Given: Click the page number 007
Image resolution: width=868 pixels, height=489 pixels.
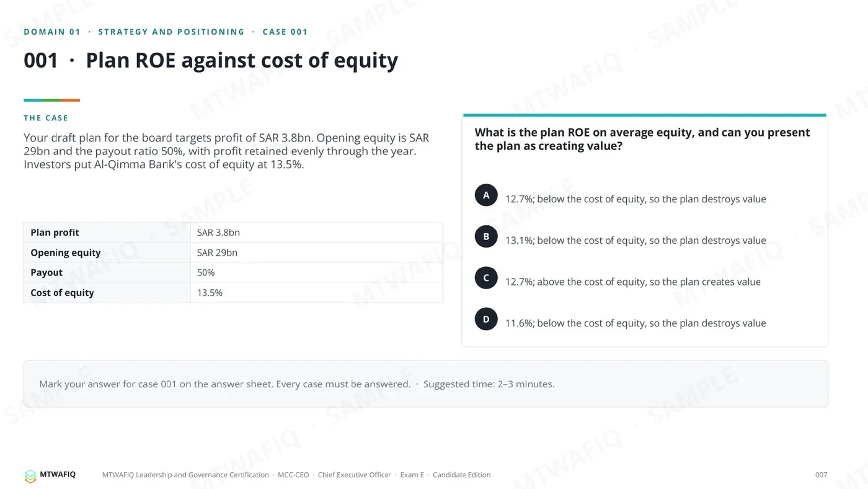Looking at the screenshot, I should pos(821,475).
